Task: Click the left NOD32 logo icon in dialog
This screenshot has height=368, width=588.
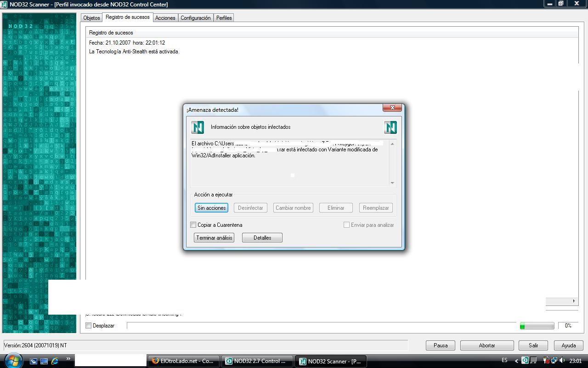Action: tap(198, 127)
